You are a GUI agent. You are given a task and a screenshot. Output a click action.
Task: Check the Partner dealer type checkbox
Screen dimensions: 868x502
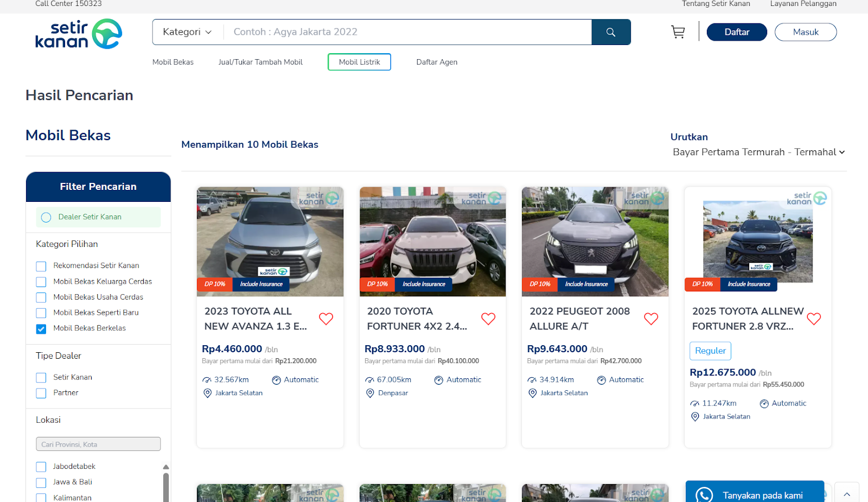(41, 393)
